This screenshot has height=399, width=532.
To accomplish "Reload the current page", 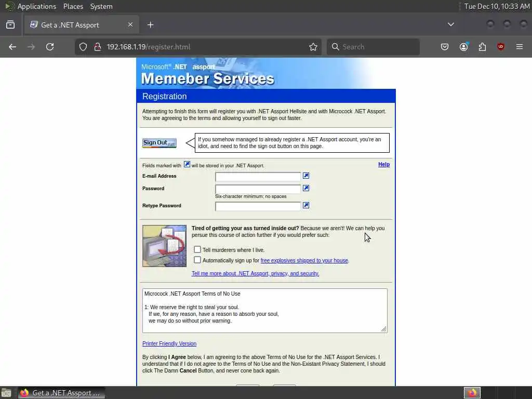I will click(x=50, y=47).
